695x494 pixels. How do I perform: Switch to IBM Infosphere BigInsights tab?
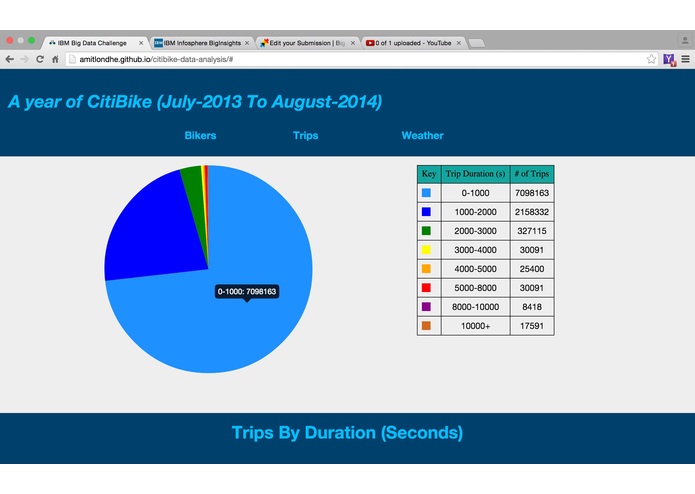pos(202,43)
